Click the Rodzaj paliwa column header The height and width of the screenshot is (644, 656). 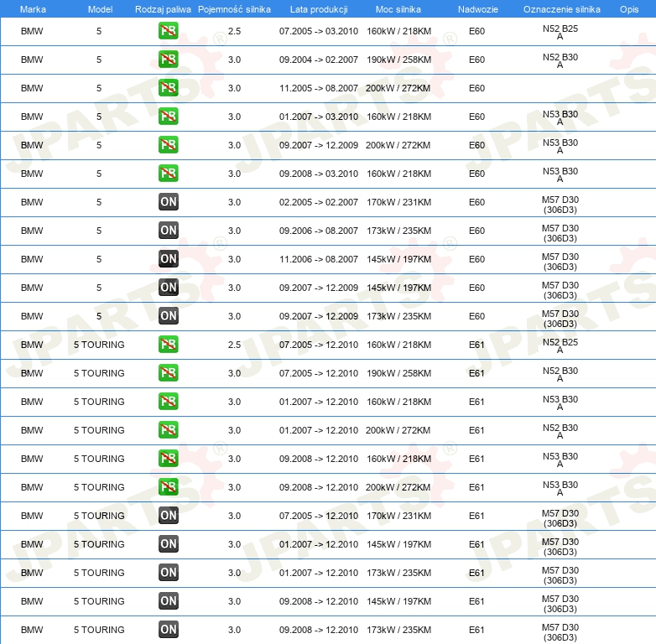tap(163, 9)
